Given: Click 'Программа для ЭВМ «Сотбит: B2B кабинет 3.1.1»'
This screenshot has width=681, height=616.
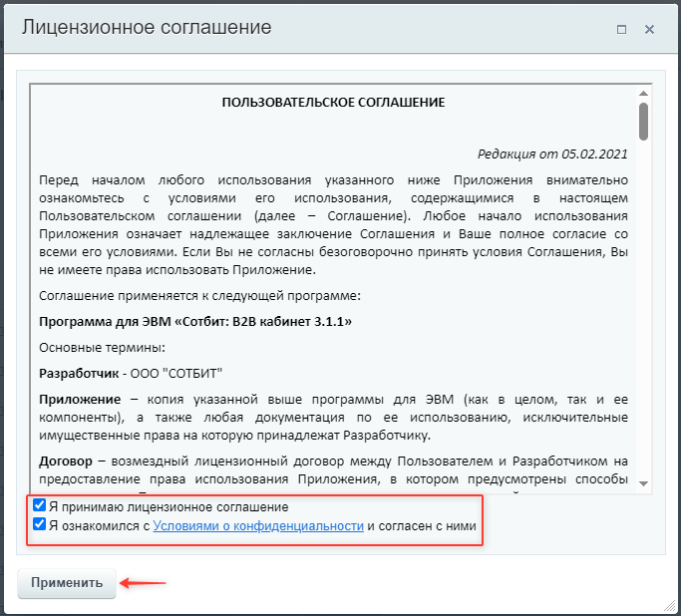Looking at the screenshot, I should click(x=195, y=322).
